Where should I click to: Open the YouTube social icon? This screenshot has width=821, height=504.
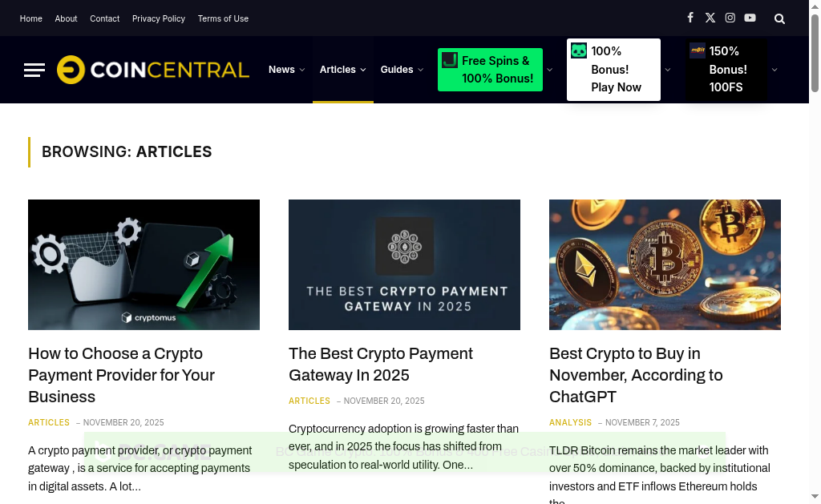[x=750, y=18]
